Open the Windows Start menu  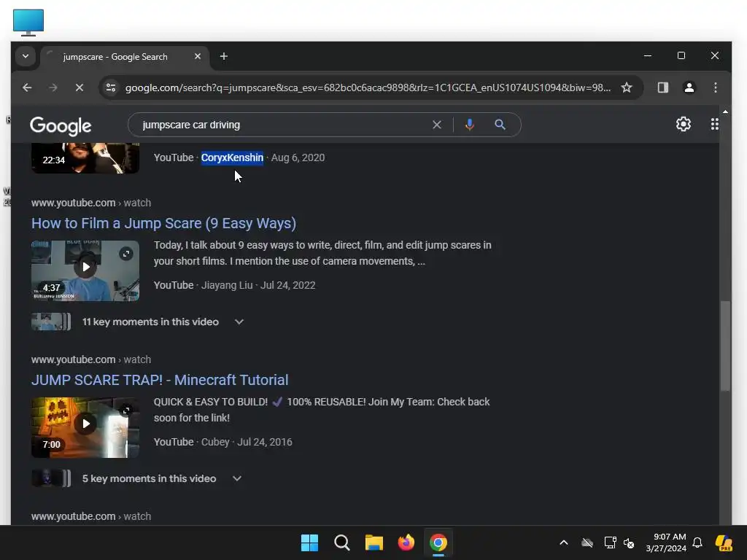click(309, 542)
